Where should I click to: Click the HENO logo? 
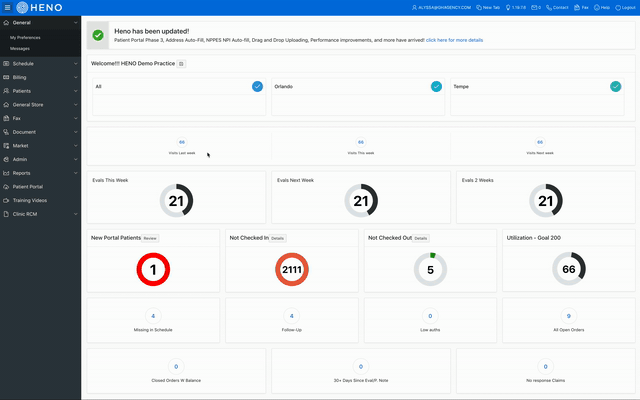(x=40, y=7)
